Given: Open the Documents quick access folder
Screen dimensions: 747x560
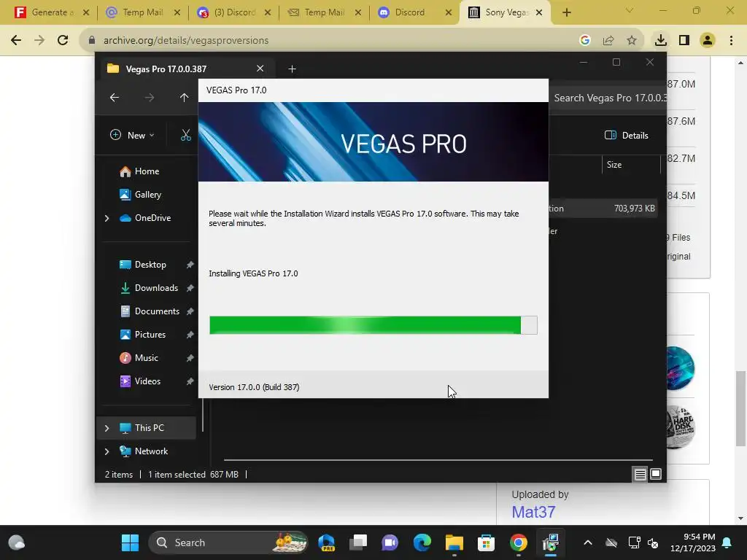Looking at the screenshot, I should pos(150,311).
